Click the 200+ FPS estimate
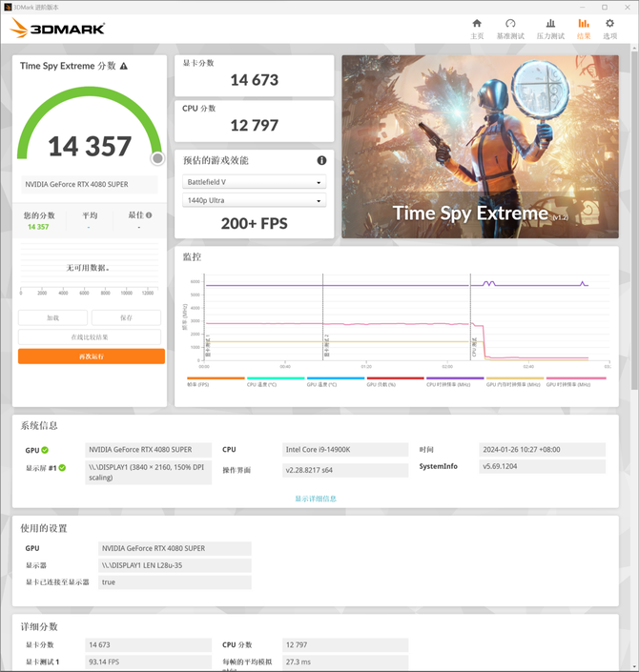This screenshot has height=672, width=639. pyautogui.click(x=255, y=223)
